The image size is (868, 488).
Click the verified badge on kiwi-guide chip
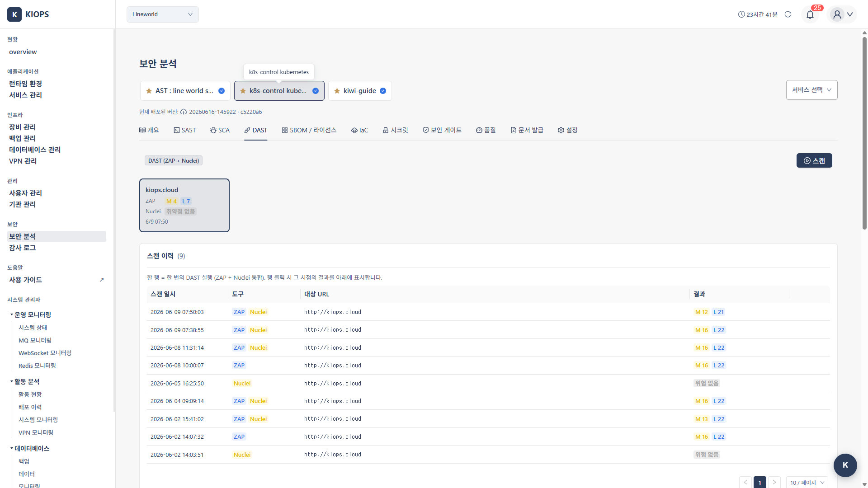click(383, 91)
